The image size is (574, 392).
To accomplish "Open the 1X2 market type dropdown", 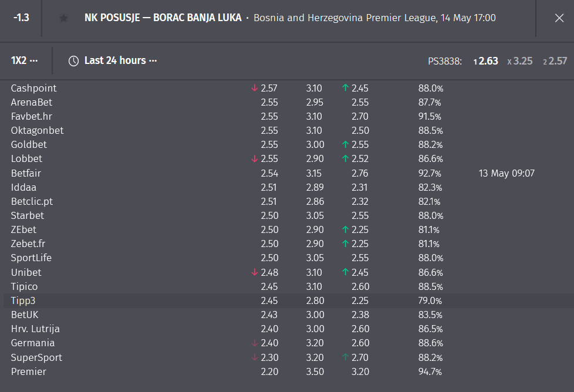I will click(24, 60).
